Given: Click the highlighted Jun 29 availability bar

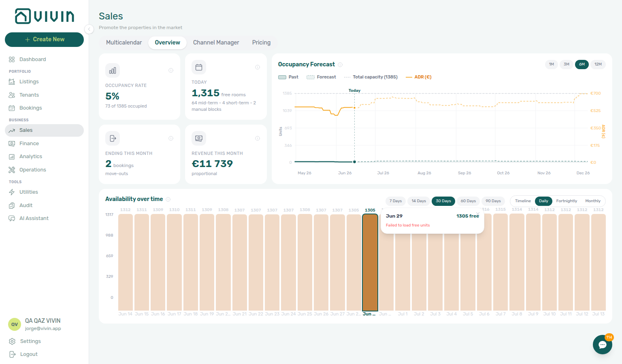Looking at the screenshot, I should 370,262.
